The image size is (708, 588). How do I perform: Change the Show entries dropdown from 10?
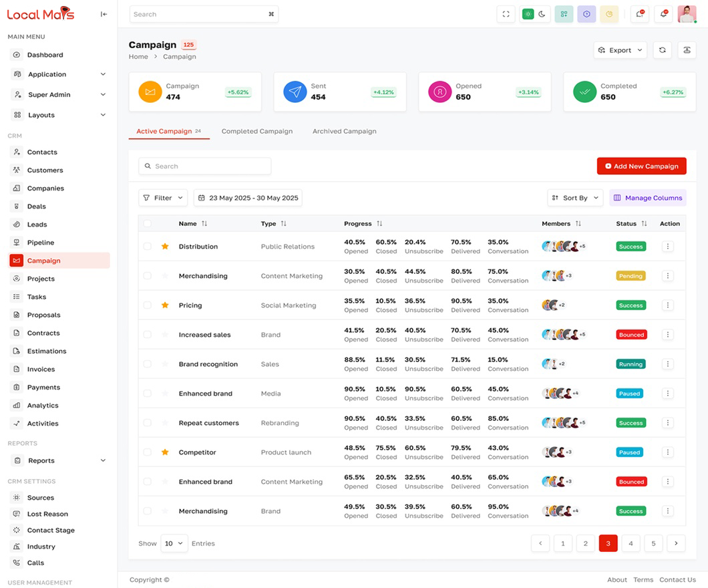pyautogui.click(x=174, y=543)
